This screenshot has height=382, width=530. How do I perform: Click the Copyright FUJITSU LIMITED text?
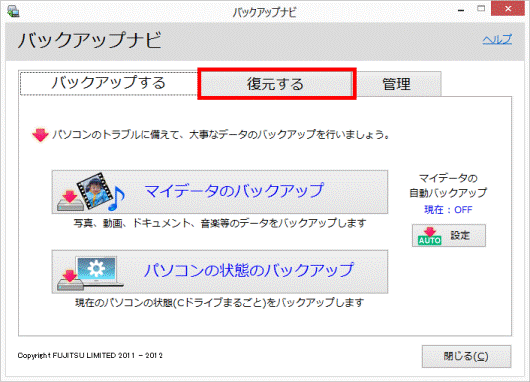(x=90, y=356)
